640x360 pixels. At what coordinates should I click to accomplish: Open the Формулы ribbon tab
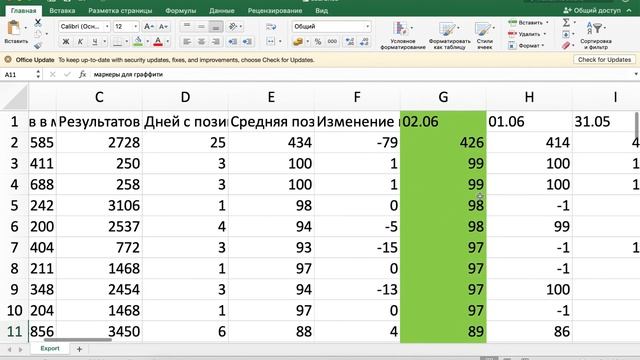pos(181,11)
